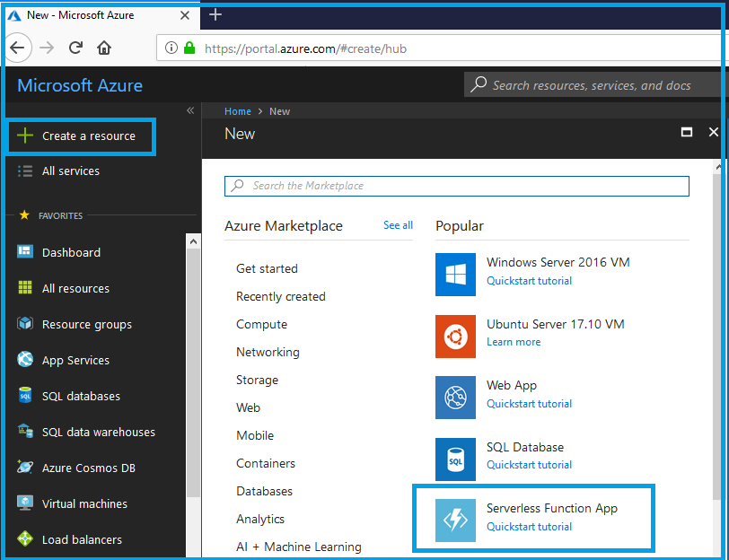
Task: Select the Serverless Function App lightning icon
Action: 455,521
